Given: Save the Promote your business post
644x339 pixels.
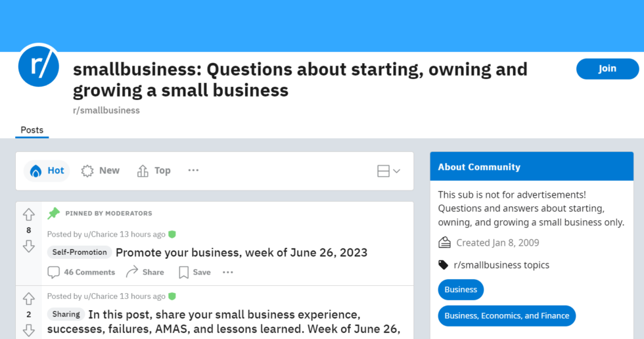Looking at the screenshot, I should (195, 272).
